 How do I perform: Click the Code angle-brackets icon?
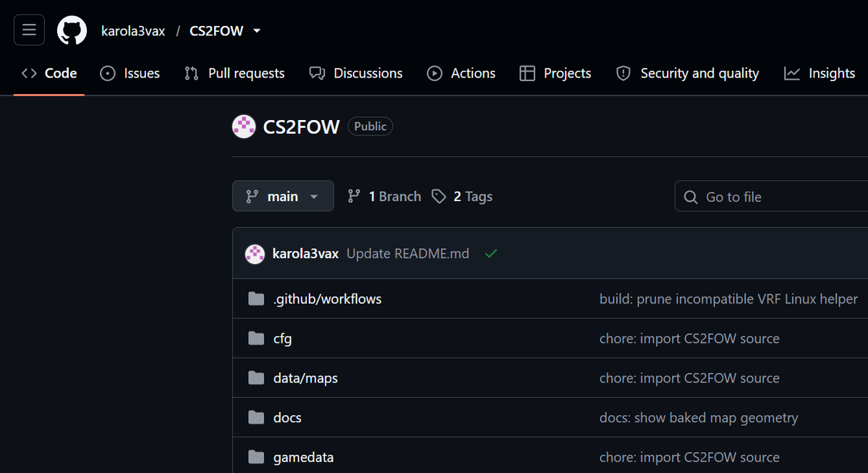pos(29,73)
